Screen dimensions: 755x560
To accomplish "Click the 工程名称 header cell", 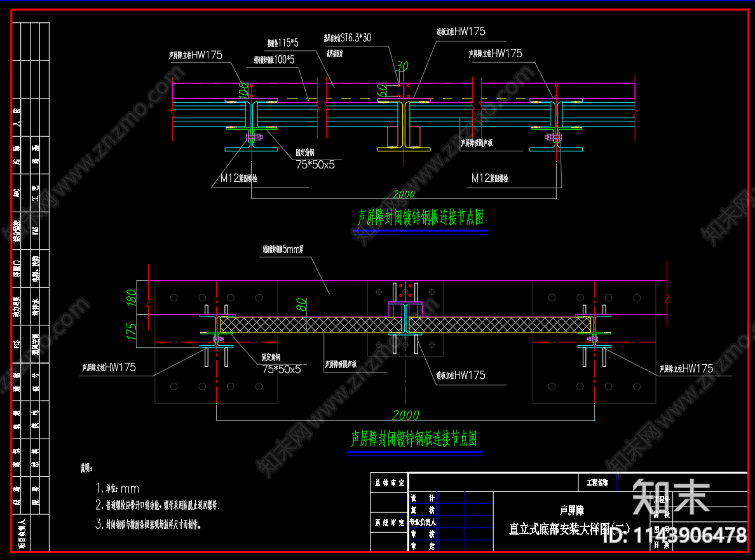I will [x=597, y=482].
